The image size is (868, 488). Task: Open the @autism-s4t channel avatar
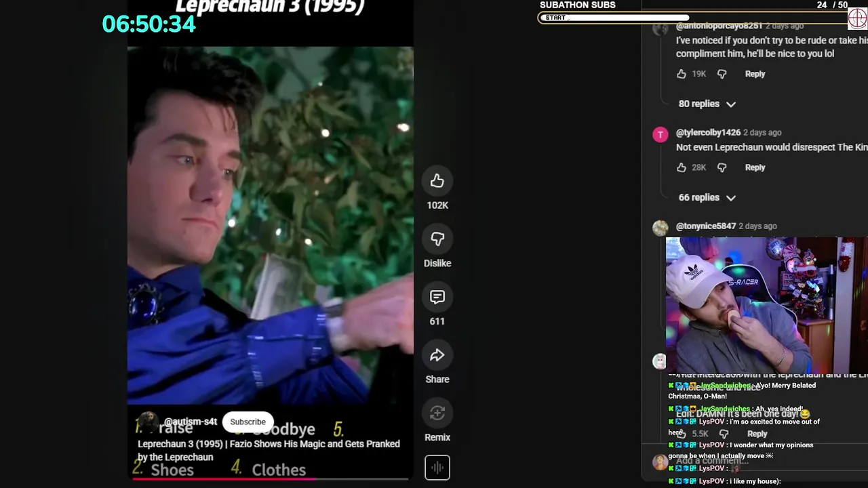coord(148,422)
